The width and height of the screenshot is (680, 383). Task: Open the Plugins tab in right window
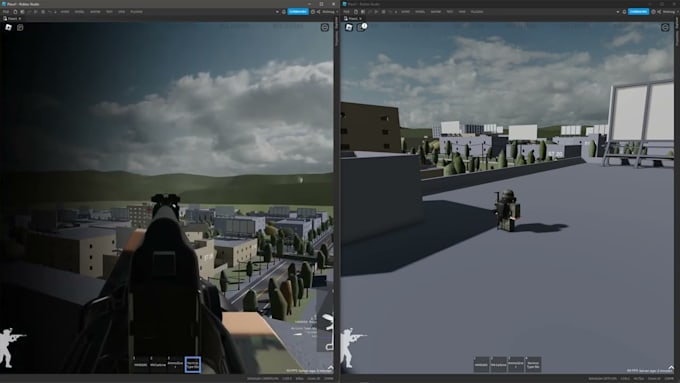(477, 12)
